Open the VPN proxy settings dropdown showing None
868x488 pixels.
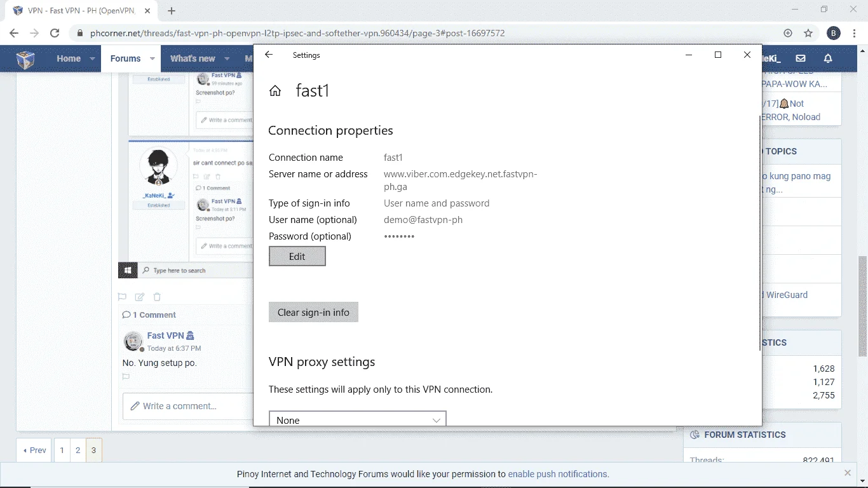(x=358, y=420)
